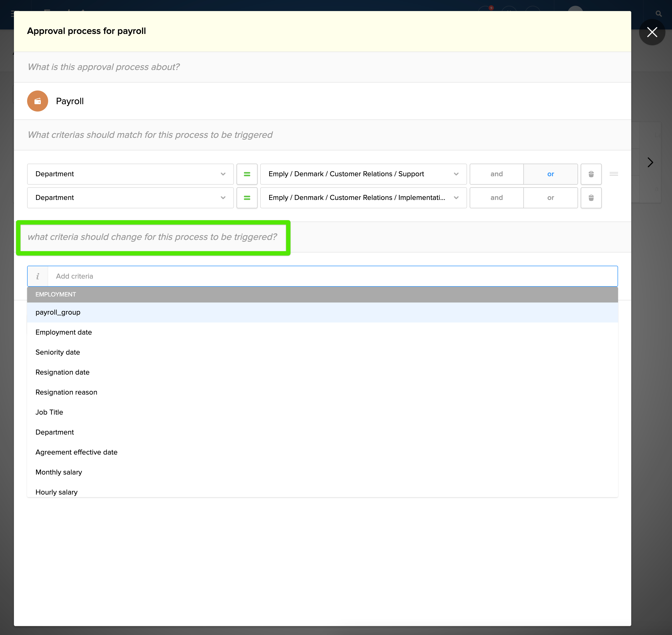Click the equals operator icon in second row
The height and width of the screenshot is (635, 672).
point(247,198)
